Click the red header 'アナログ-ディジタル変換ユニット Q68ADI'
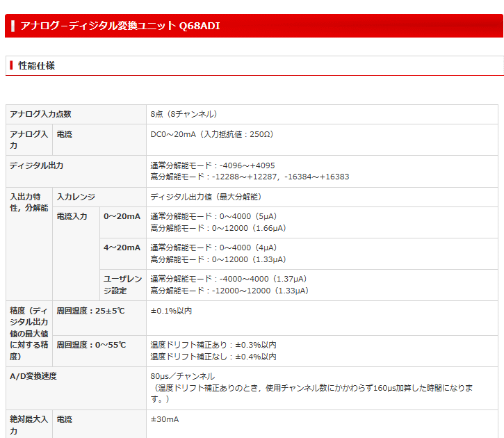Viewport: 504px width, 438px height. 254,26
